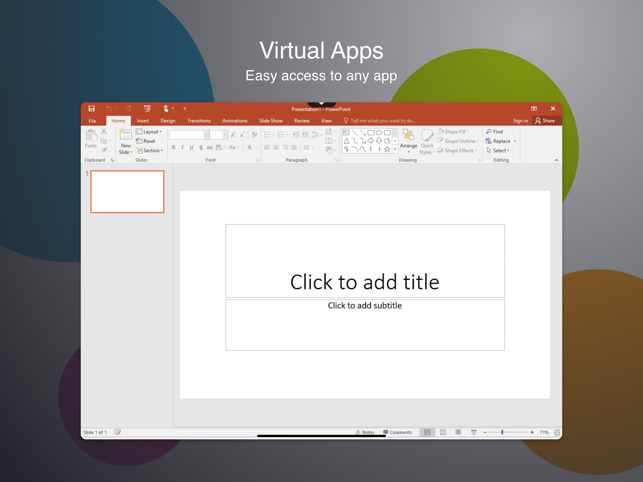Expand the shapes gallery More arrow

(395, 149)
